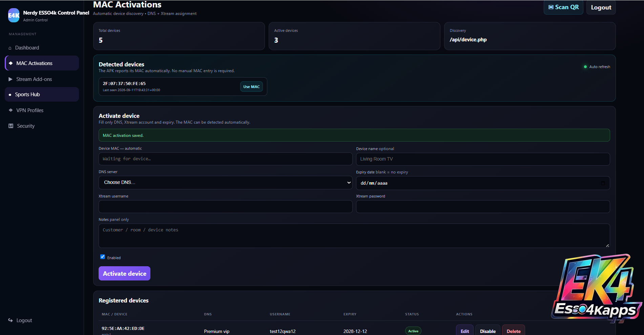Click the VPN Profiles icon
Image resolution: width=644 pixels, height=335 pixels.
click(11, 110)
